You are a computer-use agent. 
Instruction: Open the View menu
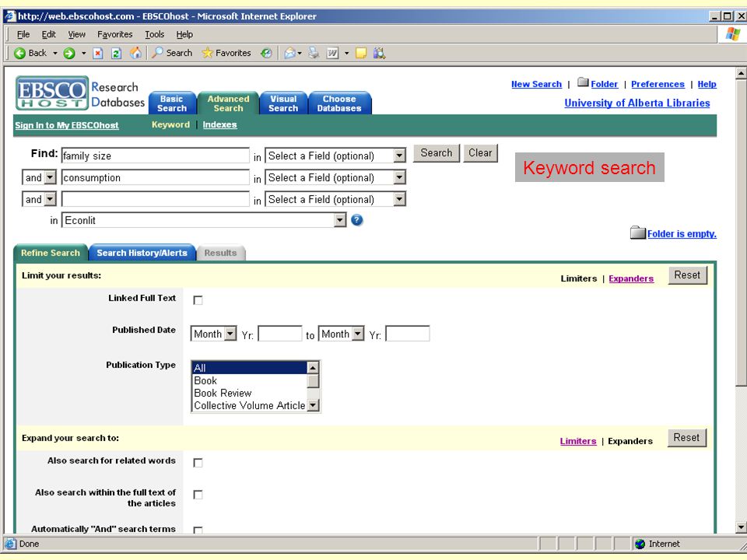(x=77, y=34)
